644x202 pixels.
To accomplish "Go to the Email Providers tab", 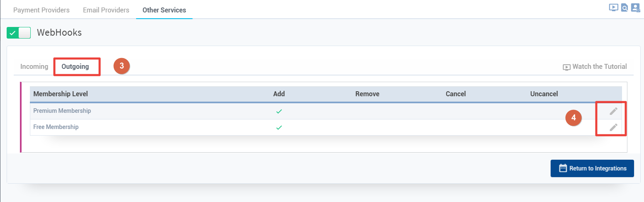I will [x=106, y=10].
